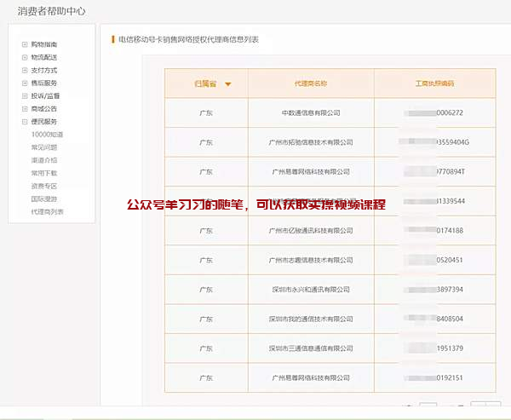Collapse 便民服务 using its minus icon
Image resolution: width=511 pixels, height=420 pixels.
pyautogui.click(x=25, y=122)
